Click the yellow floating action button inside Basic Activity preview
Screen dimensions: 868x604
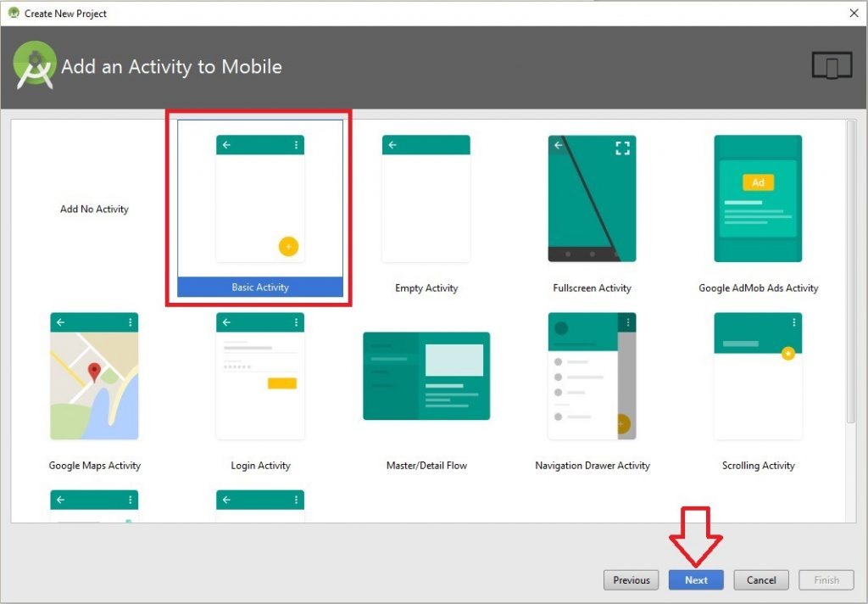pyautogui.click(x=288, y=246)
